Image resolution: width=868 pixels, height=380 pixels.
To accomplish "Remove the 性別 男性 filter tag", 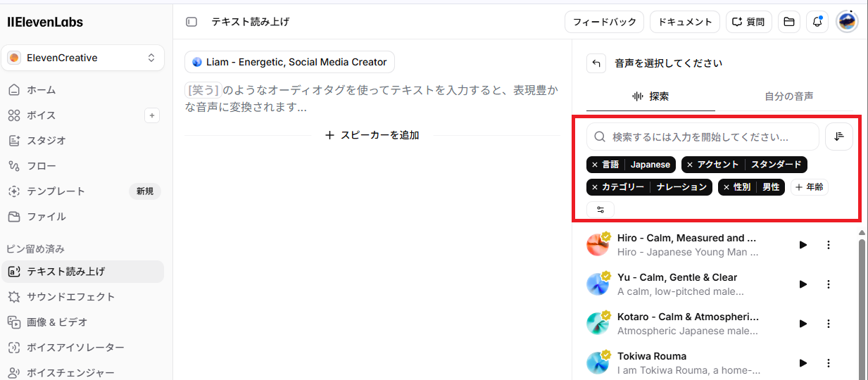I will click(727, 187).
